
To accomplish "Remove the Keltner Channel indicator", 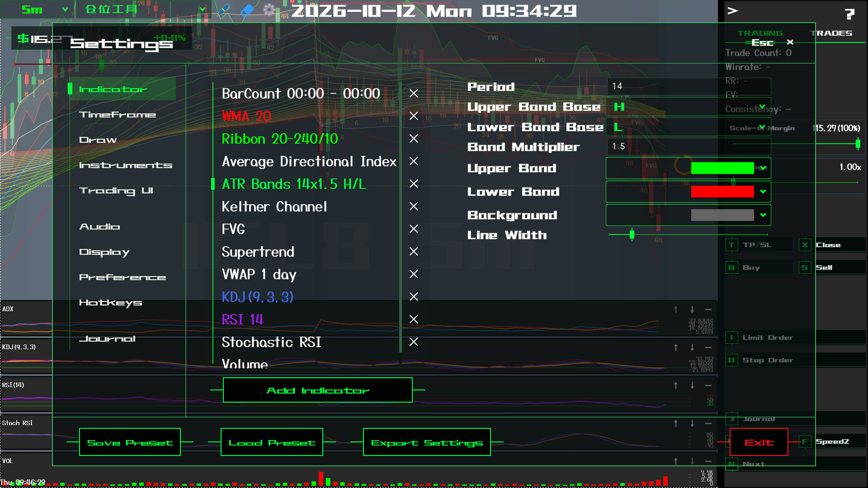I will tap(413, 206).
